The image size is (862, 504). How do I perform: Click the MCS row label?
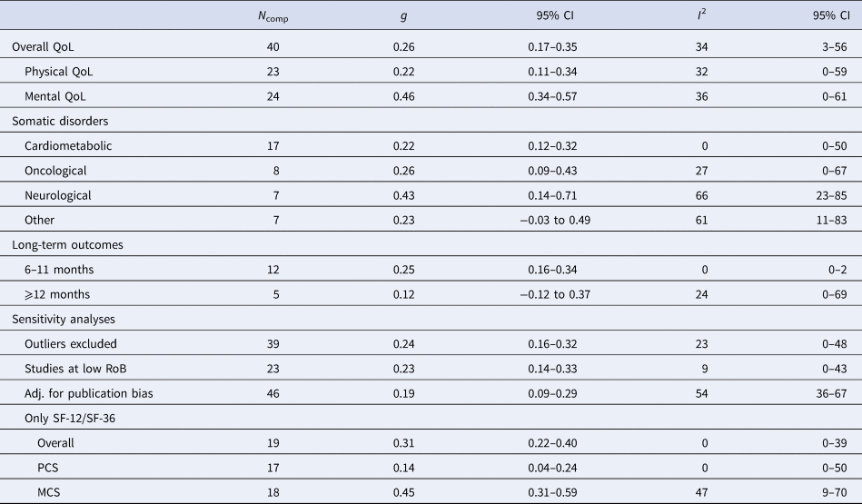pyautogui.click(x=50, y=491)
